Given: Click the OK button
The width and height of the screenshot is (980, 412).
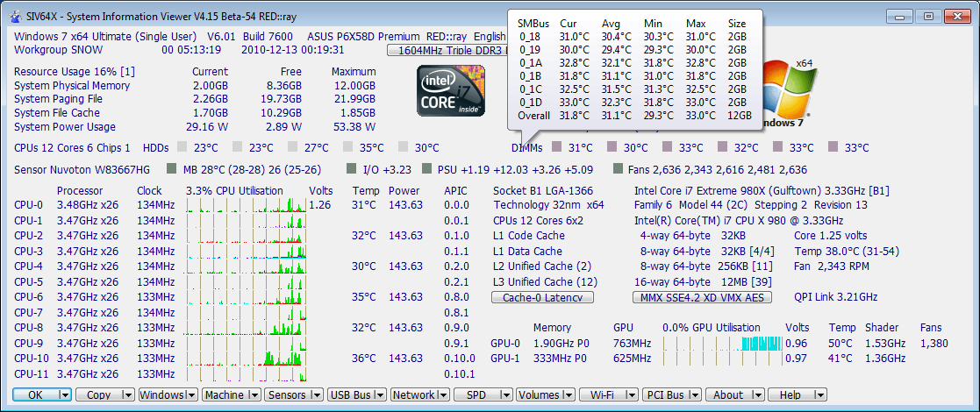Looking at the screenshot, I should click(41, 394).
